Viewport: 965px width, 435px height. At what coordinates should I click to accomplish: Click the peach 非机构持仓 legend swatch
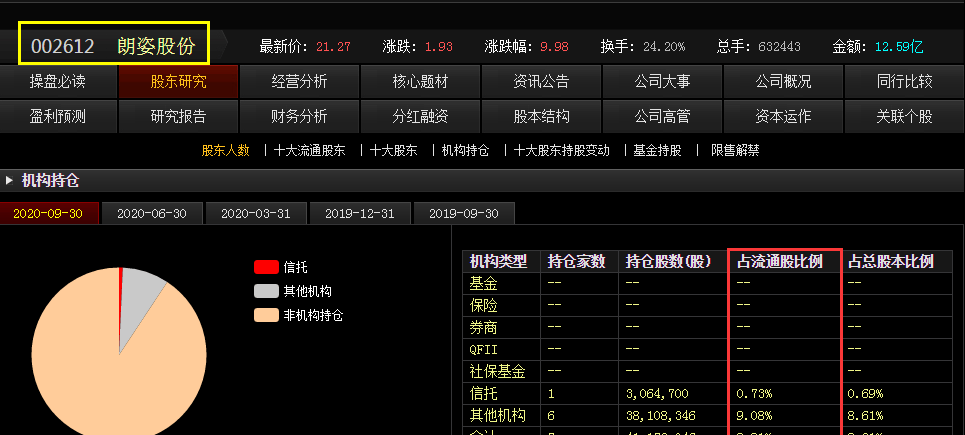[x=266, y=315]
